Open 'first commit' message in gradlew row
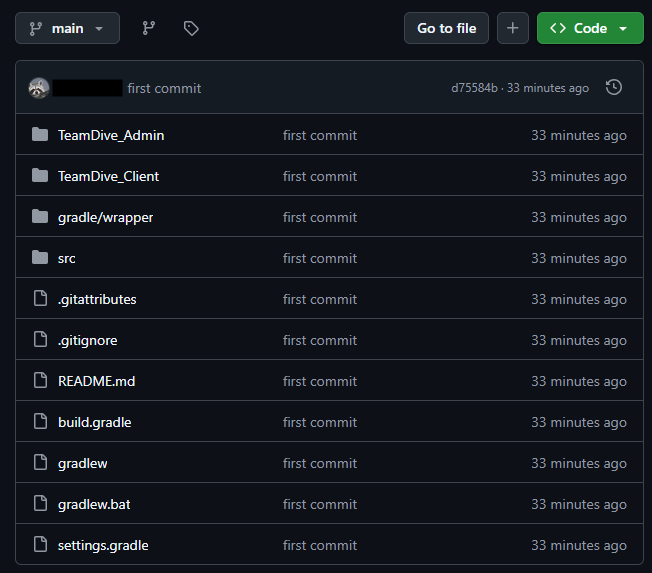The width and height of the screenshot is (652, 573). [x=320, y=463]
